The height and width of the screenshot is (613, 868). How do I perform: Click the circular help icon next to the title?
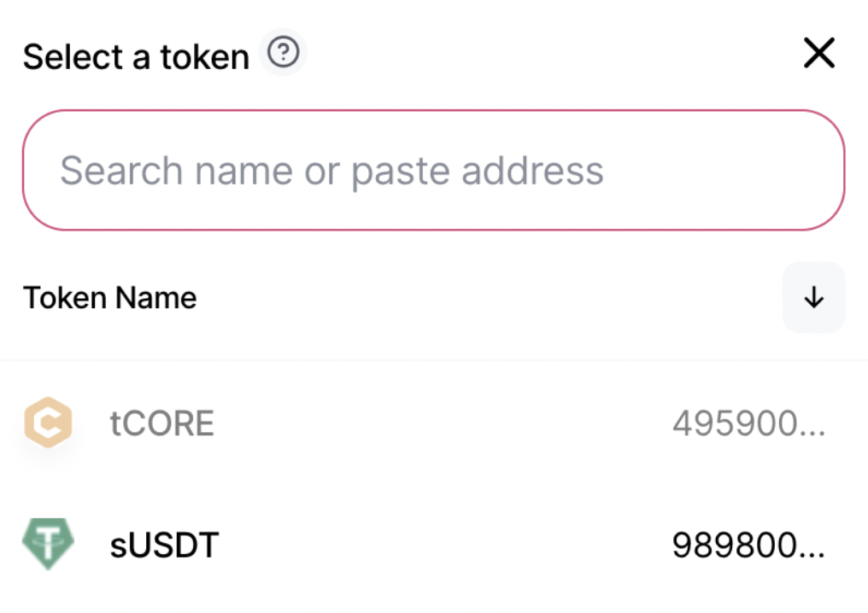coord(282,53)
